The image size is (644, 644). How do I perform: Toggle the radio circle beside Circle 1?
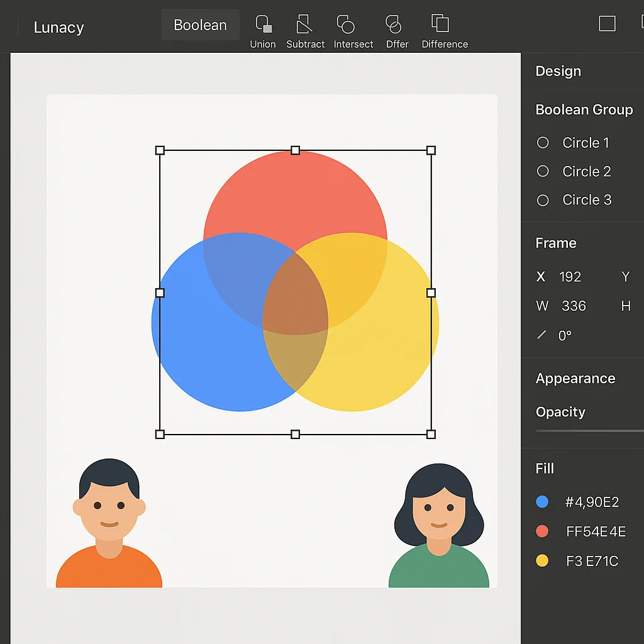[x=542, y=143]
